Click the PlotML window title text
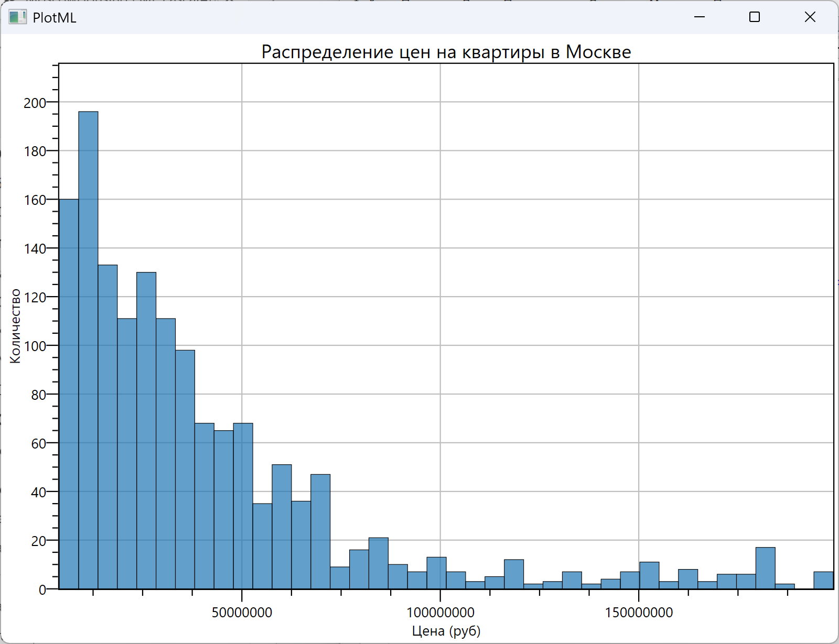 [x=55, y=18]
